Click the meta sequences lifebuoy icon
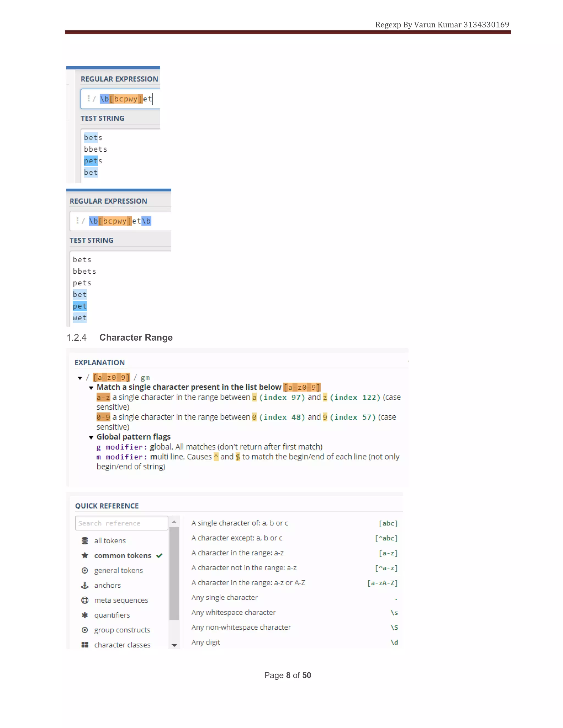Viewport: 563px width, 728px height. [x=85, y=600]
